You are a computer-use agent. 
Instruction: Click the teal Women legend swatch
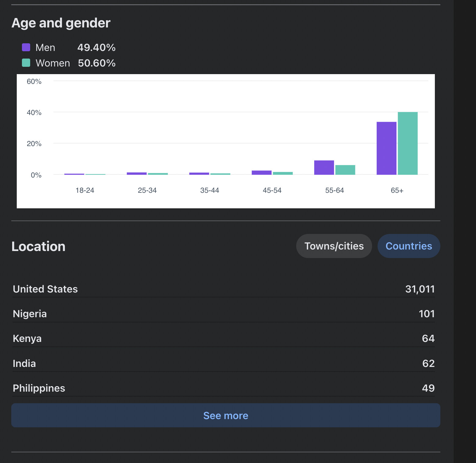point(26,63)
